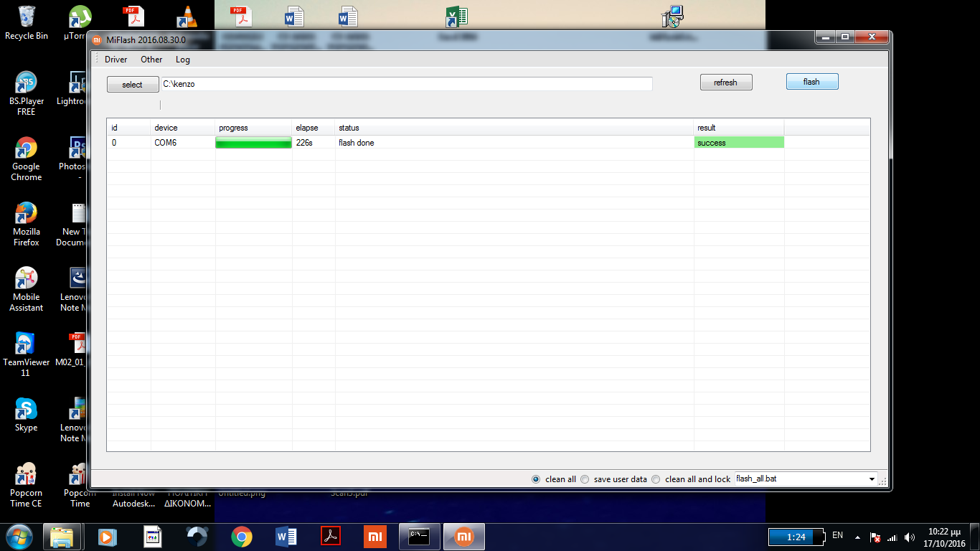Click the flash button
This screenshot has width=980, height=551.
[811, 82]
